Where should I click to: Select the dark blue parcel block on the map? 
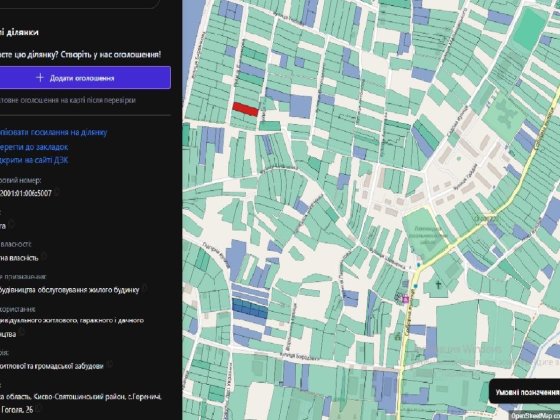(250, 308)
